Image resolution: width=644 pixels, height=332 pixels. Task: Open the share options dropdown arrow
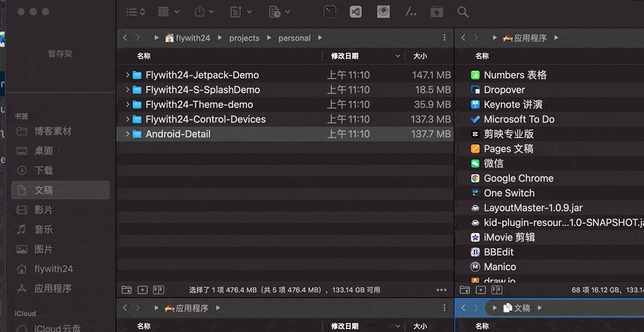tap(211, 12)
